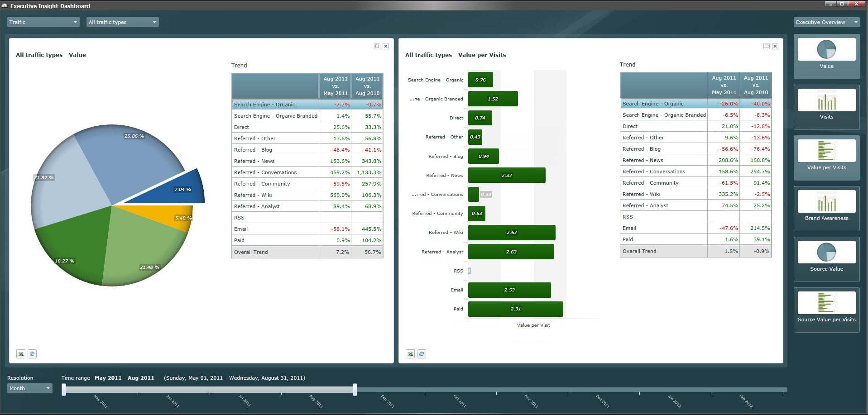Screen dimensions: 868x415
Task: Click the Paid bar showing 2.91
Action: [515, 309]
